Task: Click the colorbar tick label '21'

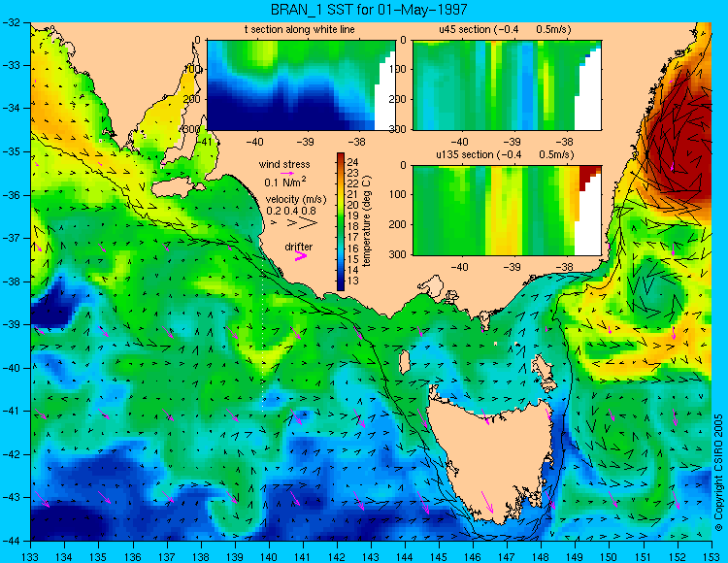Action: [353, 194]
